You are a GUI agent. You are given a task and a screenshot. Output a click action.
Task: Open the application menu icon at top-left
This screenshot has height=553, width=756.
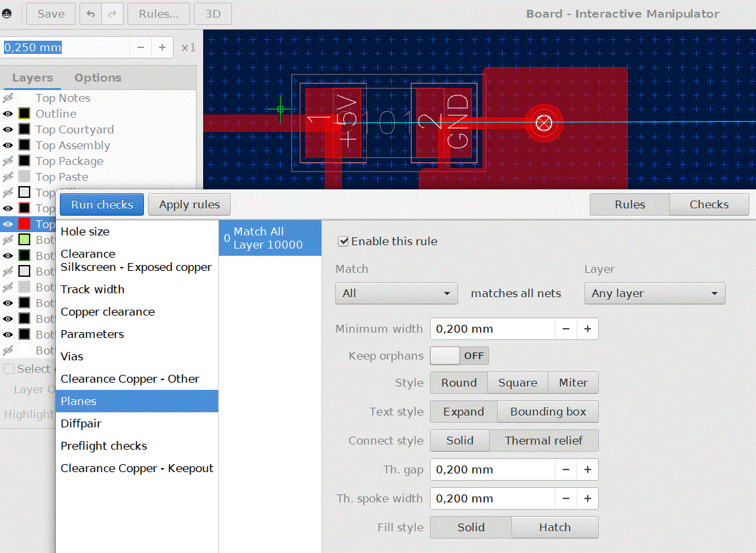click(x=7, y=14)
